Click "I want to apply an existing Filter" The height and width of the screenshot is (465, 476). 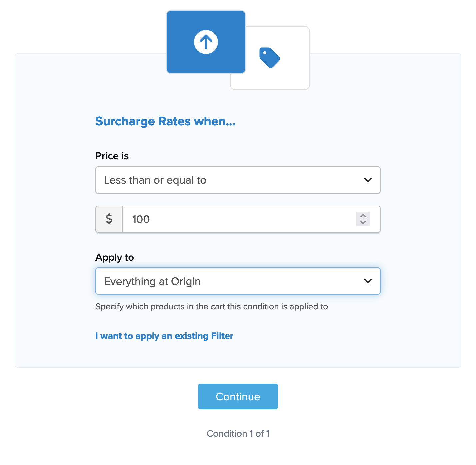[x=164, y=336]
